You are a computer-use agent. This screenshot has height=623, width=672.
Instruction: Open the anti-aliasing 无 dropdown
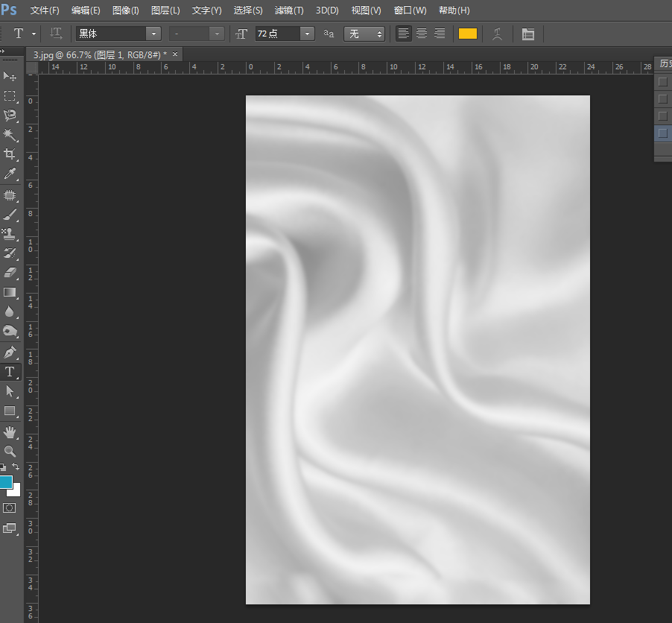(x=364, y=34)
